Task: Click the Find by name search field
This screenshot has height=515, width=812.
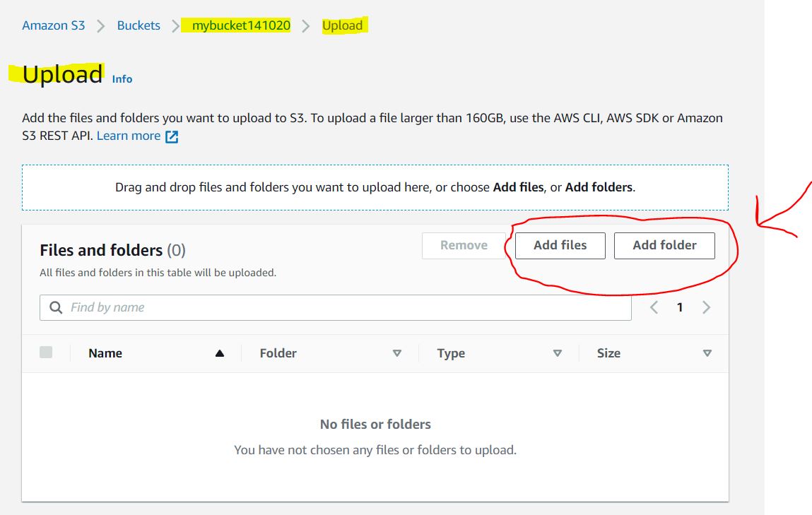Action: coord(283,307)
